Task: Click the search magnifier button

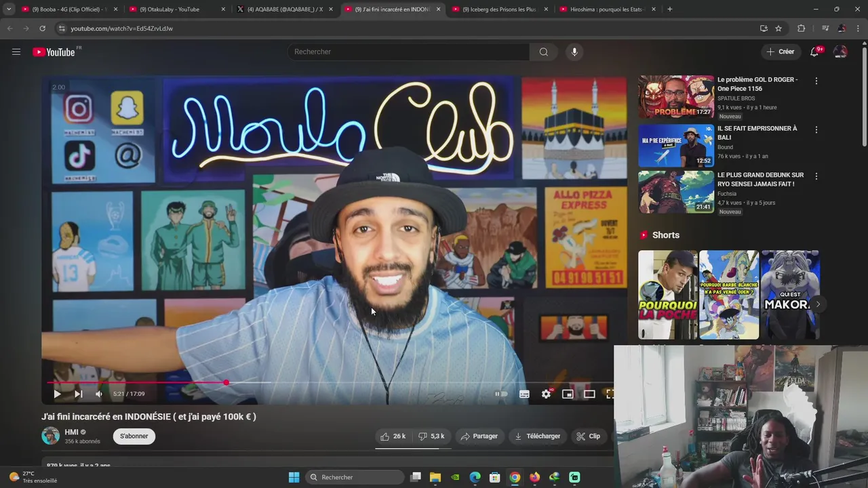Action: [543, 52]
